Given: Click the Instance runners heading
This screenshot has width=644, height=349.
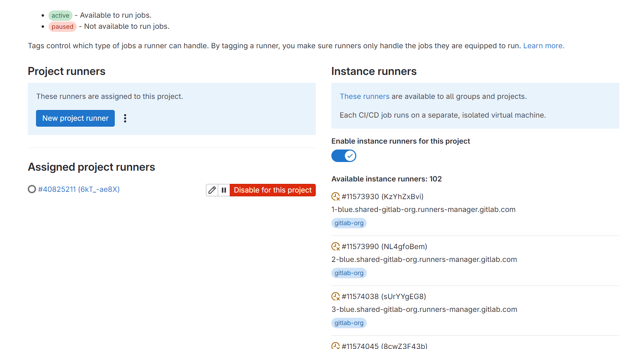Looking at the screenshot, I should click(x=374, y=71).
